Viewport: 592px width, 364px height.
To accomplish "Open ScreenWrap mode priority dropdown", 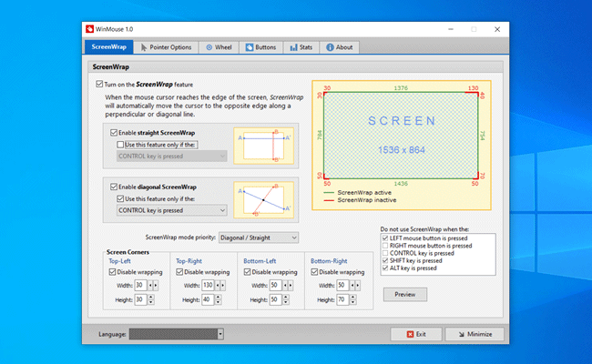I will [259, 238].
